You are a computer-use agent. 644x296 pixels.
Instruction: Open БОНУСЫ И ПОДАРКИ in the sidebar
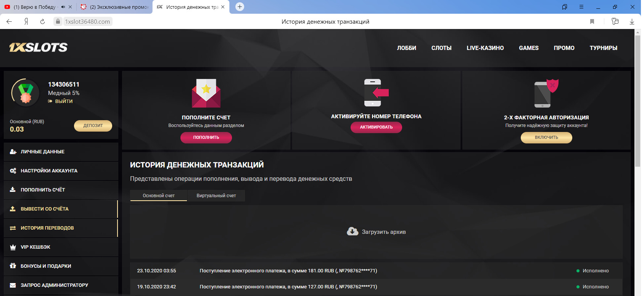coord(61,266)
